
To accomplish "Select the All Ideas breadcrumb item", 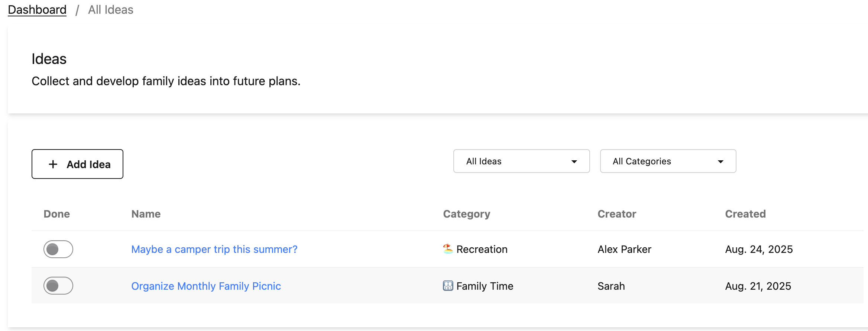I will tap(110, 10).
